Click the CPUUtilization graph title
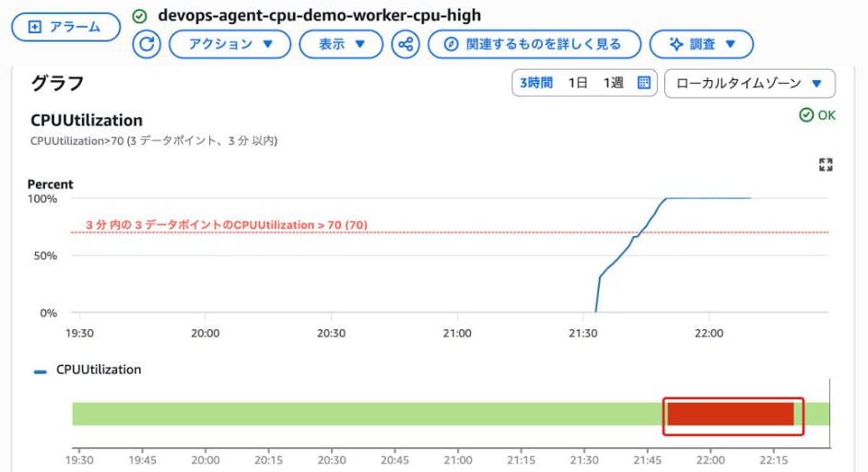 click(x=87, y=120)
